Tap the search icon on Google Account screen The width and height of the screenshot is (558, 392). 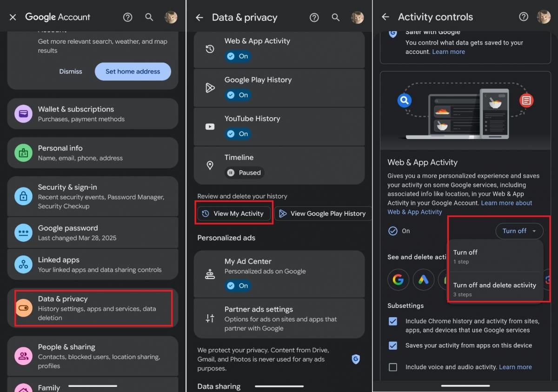149,17
